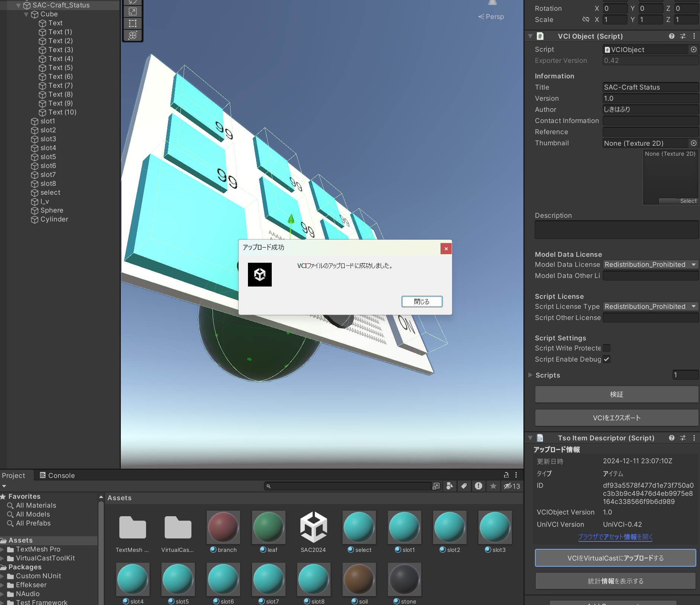Select the Assets folder in Project tree
Screen dimensions: 700x605
coord(20,540)
